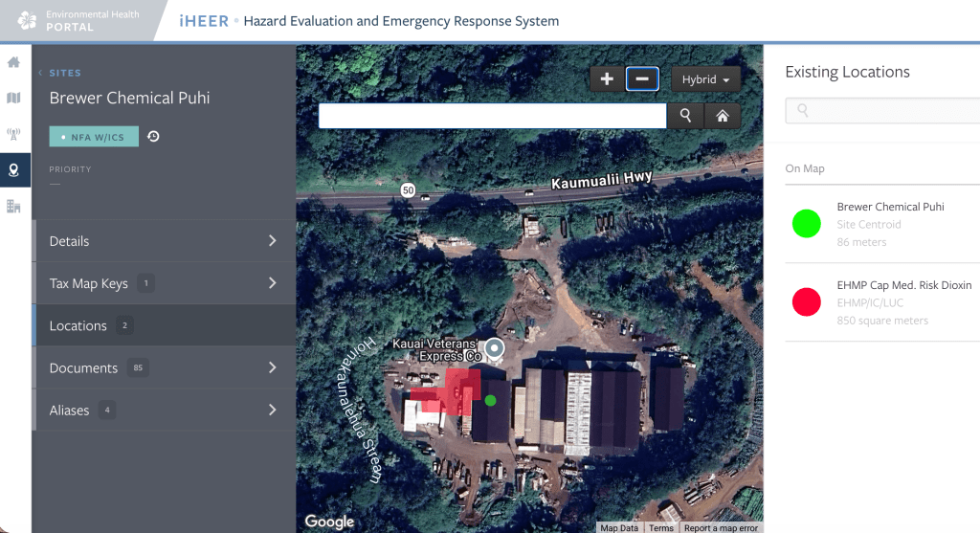Open map Terms link
The width and height of the screenshot is (980, 533).
(x=660, y=528)
